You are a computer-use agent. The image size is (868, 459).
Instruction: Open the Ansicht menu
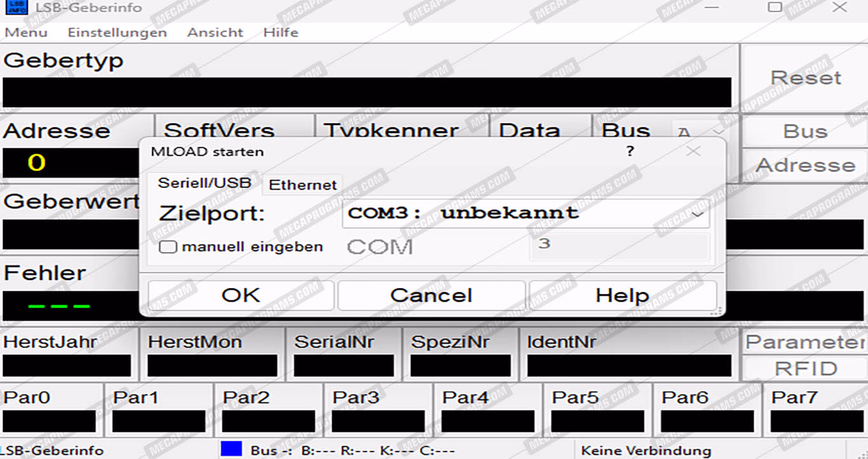click(215, 32)
